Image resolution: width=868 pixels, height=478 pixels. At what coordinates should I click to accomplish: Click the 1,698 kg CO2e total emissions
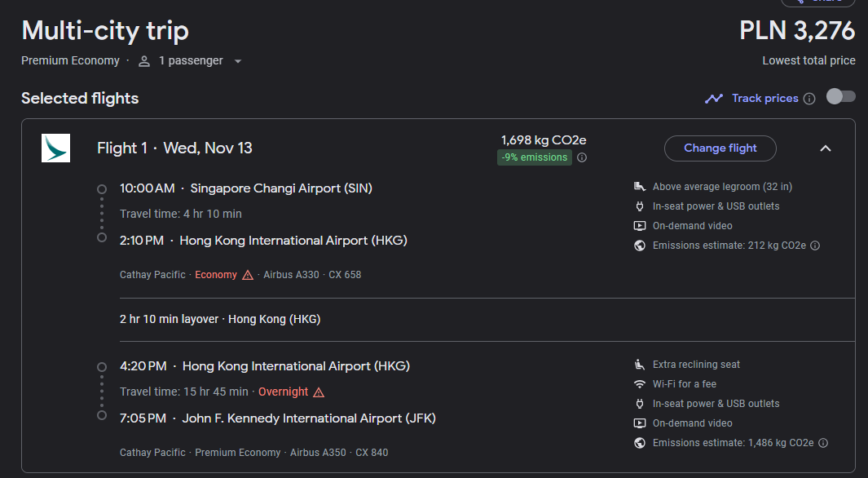click(544, 140)
